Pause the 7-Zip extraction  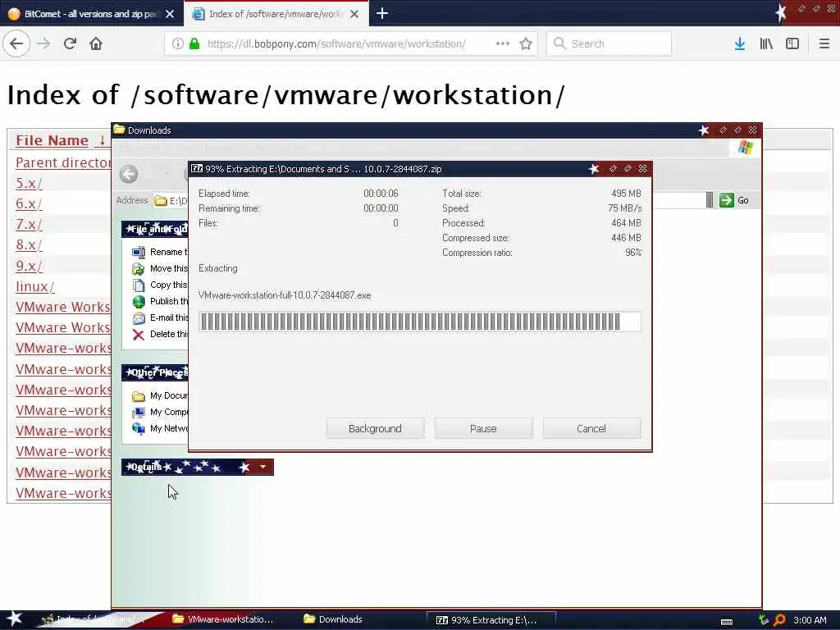point(483,428)
